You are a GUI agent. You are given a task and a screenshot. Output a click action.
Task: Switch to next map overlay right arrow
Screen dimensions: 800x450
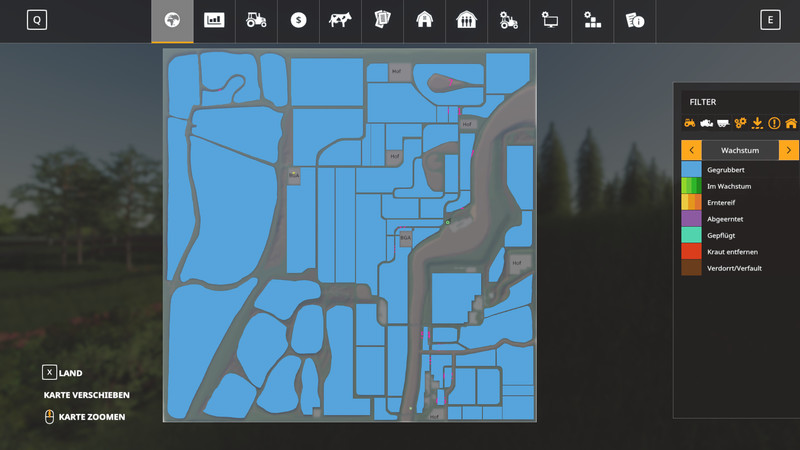pos(789,150)
